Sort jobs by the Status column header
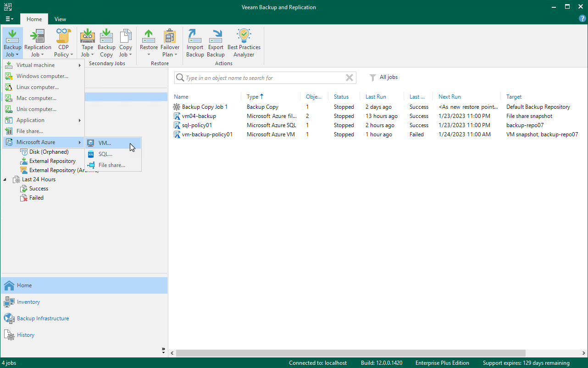This screenshot has width=588, height=368. point(341,97)
